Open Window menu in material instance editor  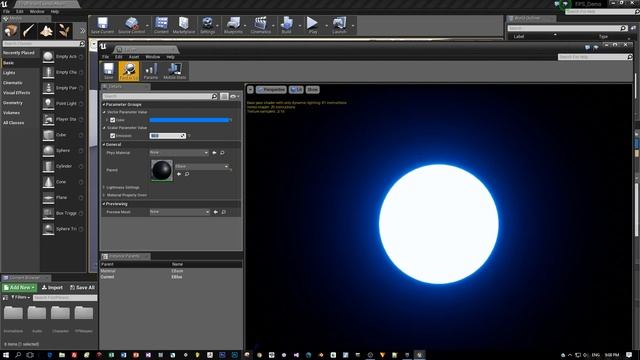tap(153, 57)
